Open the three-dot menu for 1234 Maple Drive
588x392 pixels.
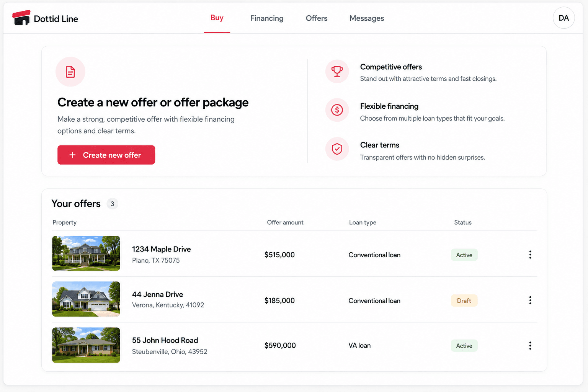[530, 255]
